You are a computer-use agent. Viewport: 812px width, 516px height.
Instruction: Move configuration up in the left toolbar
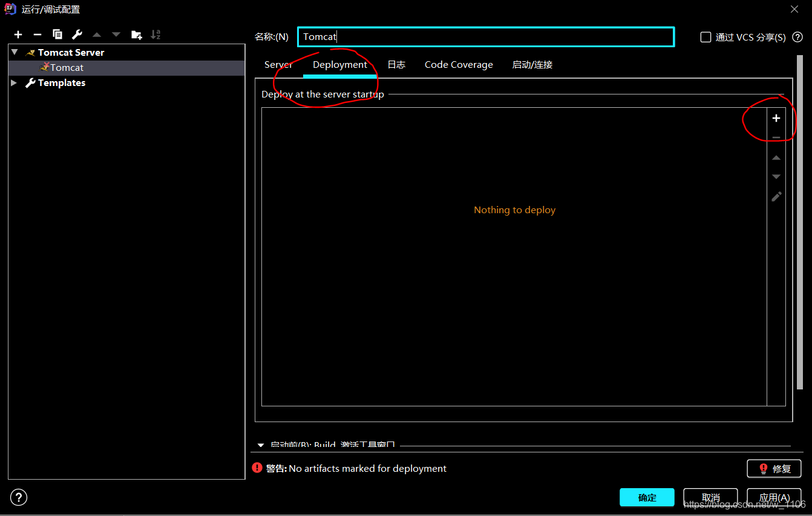point(97,35)
